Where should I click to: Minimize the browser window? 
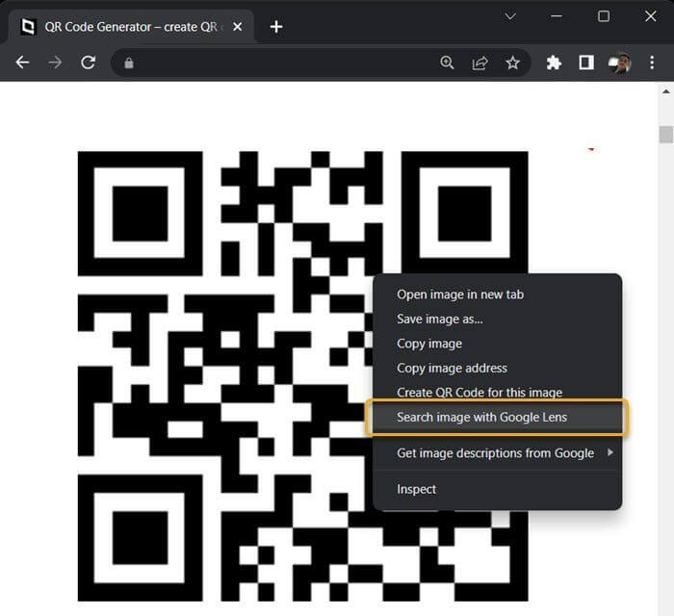coord(557,16)
